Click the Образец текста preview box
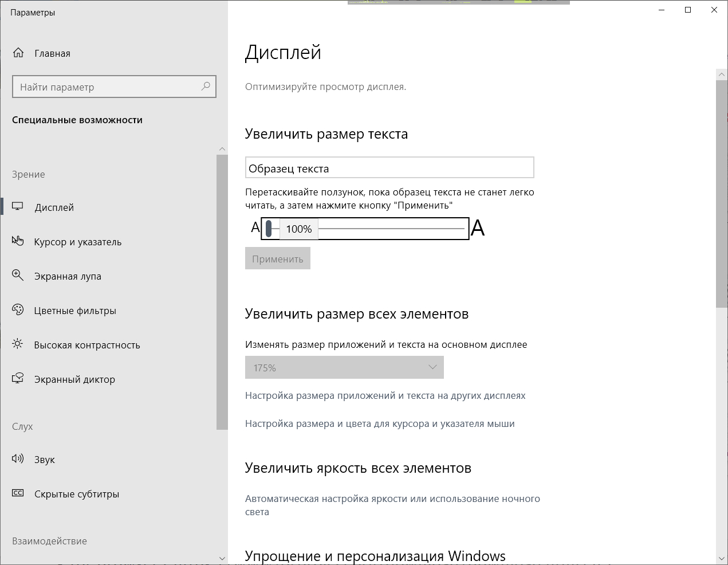The width and height of the screenshot is (728, 565). click(389, 168)
